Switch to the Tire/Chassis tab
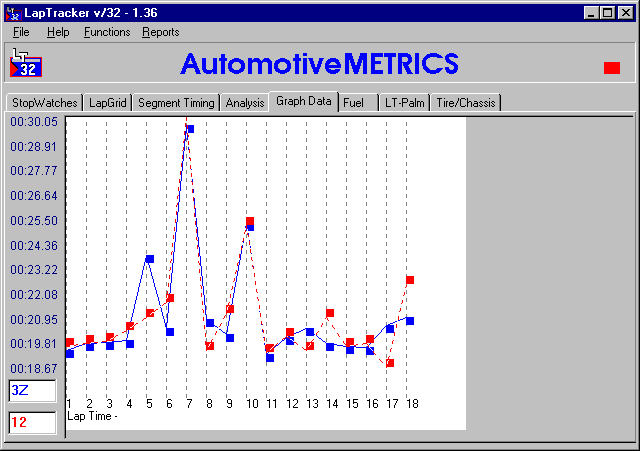Image resolution: width=640 pixels, height=451 pixels. (x=466, y=102)
